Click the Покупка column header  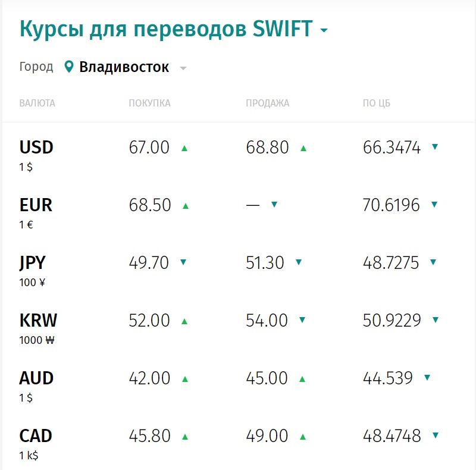[149, 104]
